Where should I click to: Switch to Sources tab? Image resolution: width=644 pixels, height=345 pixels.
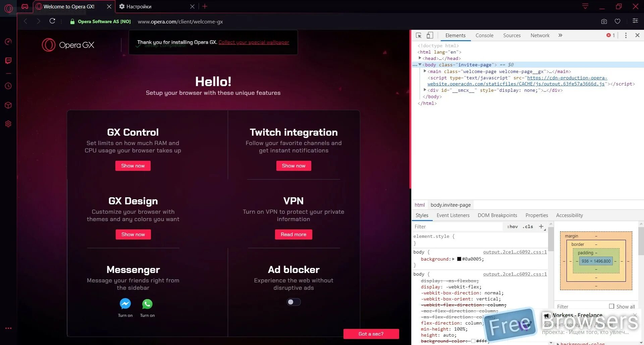click(x=512, y=35)
